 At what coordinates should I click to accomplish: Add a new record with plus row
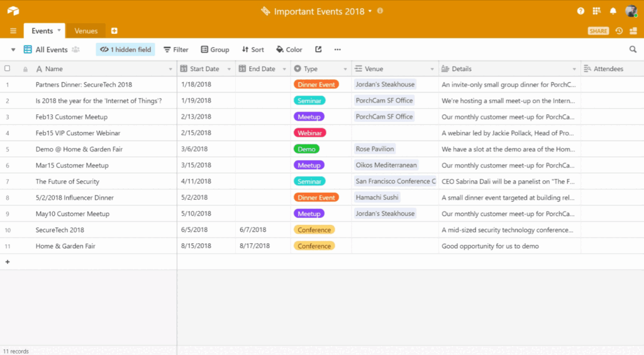pyautogui.click(x=8, y=262)
